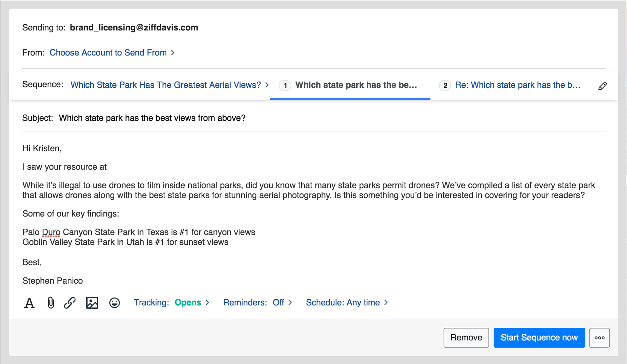Click the step 1 number badge
This screenshot has width=627, height=364.
pos(285,85)
